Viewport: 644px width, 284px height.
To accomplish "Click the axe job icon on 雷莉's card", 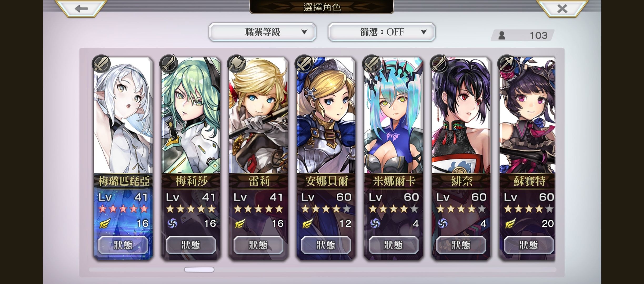I will [x=236, y=64].
